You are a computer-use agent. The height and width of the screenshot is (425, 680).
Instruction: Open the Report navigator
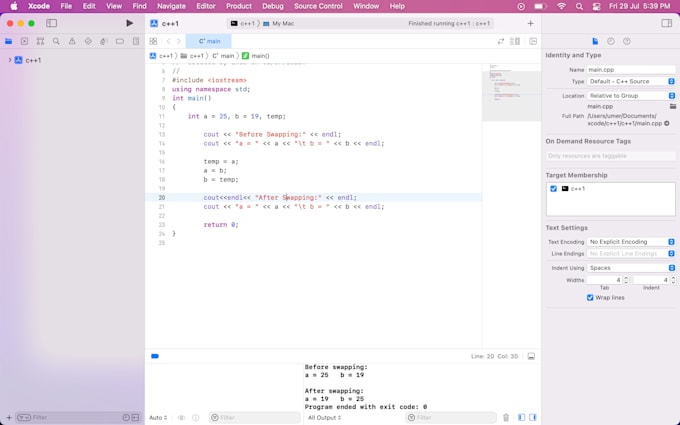(x=136, y=42)
